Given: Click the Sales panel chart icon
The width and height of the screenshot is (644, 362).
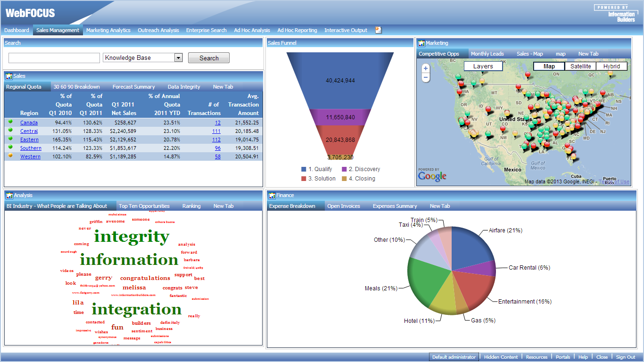Looking at the screenshot, I should point(8,76).
